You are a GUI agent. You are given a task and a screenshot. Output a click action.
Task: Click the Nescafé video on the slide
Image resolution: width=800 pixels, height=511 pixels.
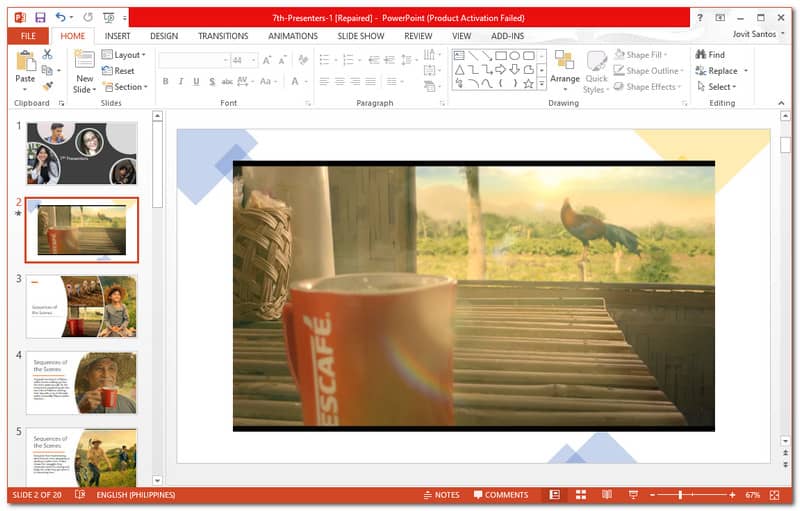pyautogui.click(x=473, y=296)
